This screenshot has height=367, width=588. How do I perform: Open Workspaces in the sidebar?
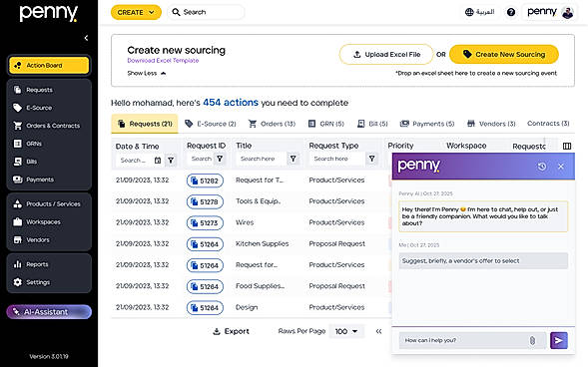tap(49, 222)
